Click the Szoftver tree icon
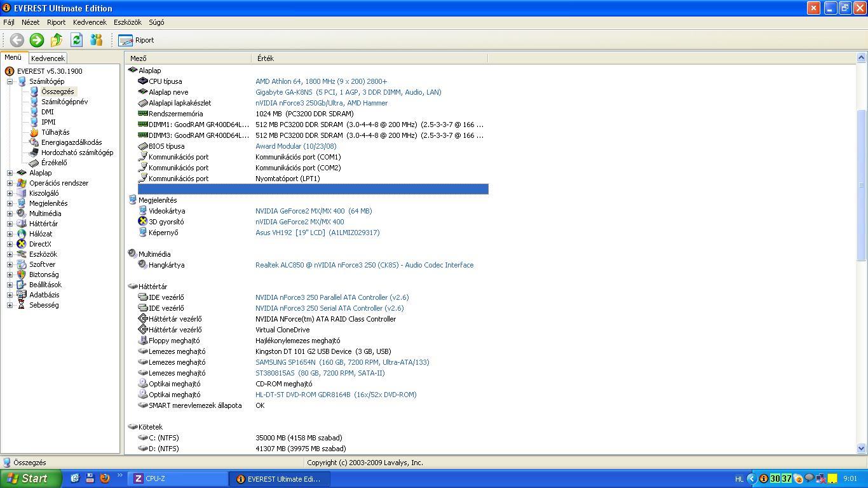The height and width of the screenshot is (488, 868). (22, 264)
